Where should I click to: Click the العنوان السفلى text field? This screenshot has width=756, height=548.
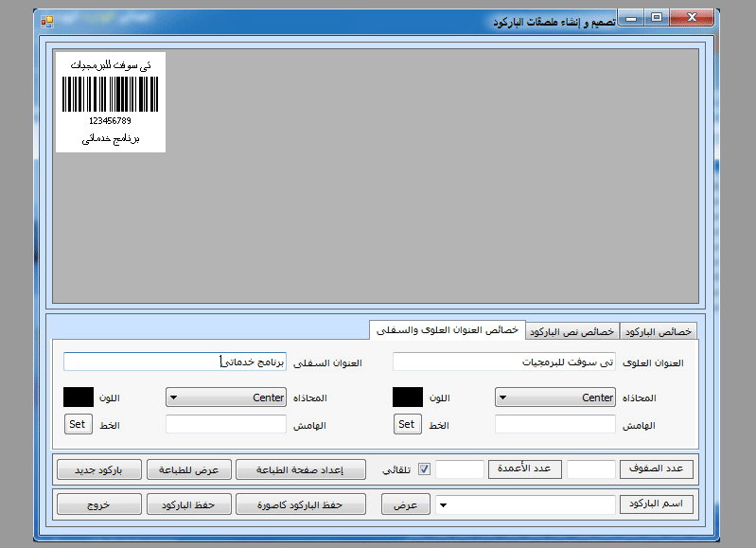(175, 362)
